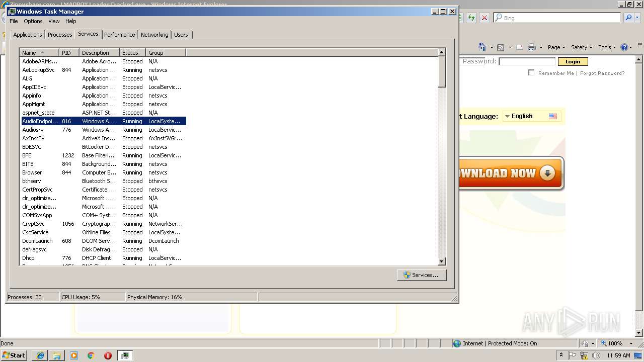Viewport: 644px width, 362px height.
Task: Open the Options menu in Task Manager
Action: pyautogui.click(x=33, y=21)
